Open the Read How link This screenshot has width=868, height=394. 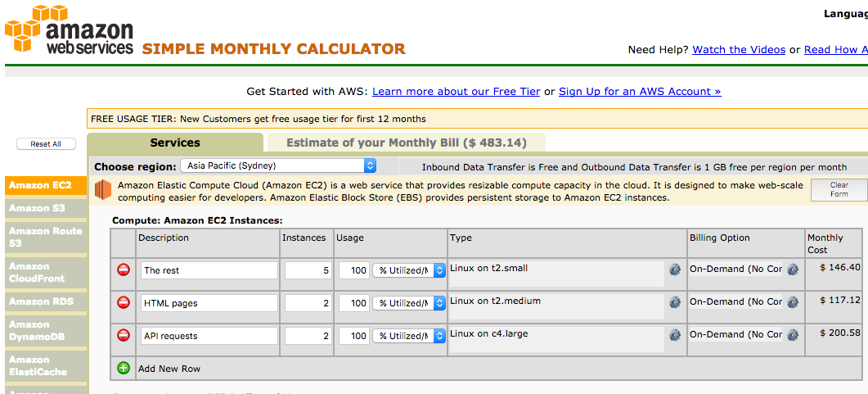pyautogui.click(x=836, y=50)
